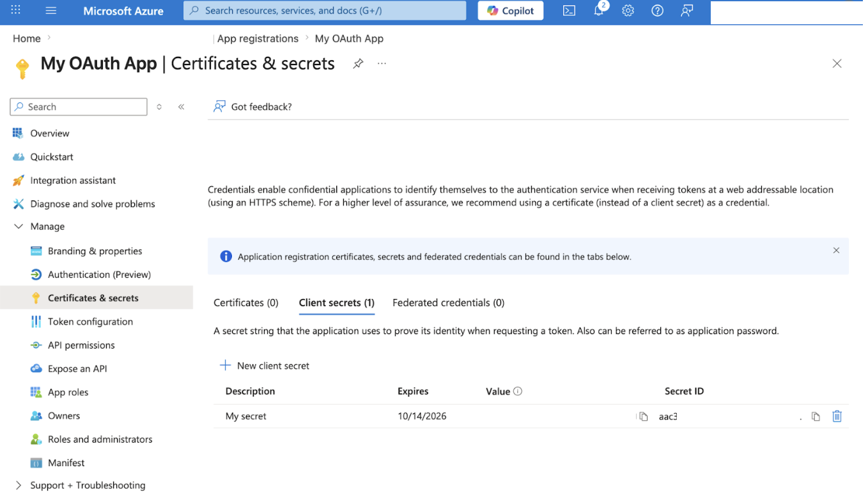Click the Diagnose wrench icon
The image size is (868, 502).
click(x=18, y=204)
